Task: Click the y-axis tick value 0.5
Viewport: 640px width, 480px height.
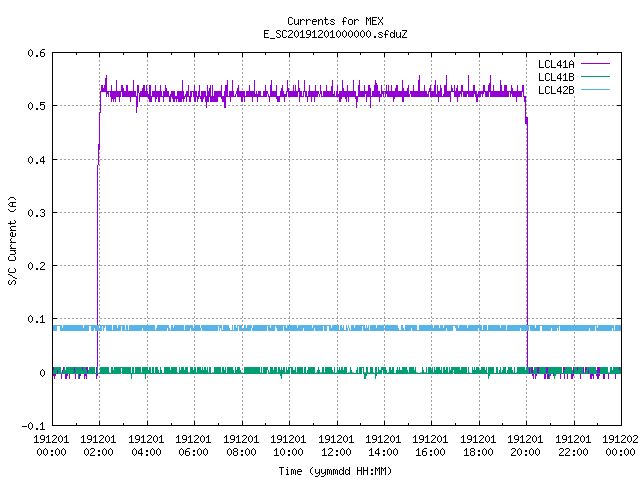Action: (x=36, y=106)
